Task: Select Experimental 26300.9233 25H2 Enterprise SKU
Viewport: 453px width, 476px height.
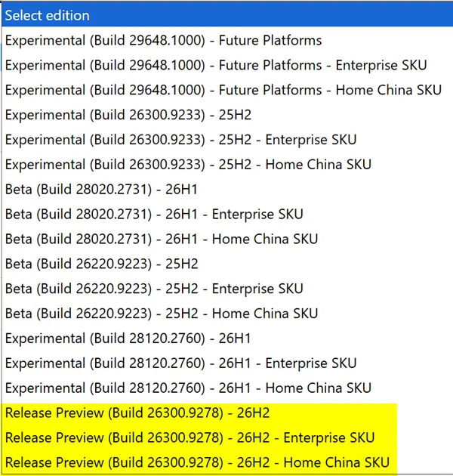Action: pyautogui.click(x=227, y=140)
